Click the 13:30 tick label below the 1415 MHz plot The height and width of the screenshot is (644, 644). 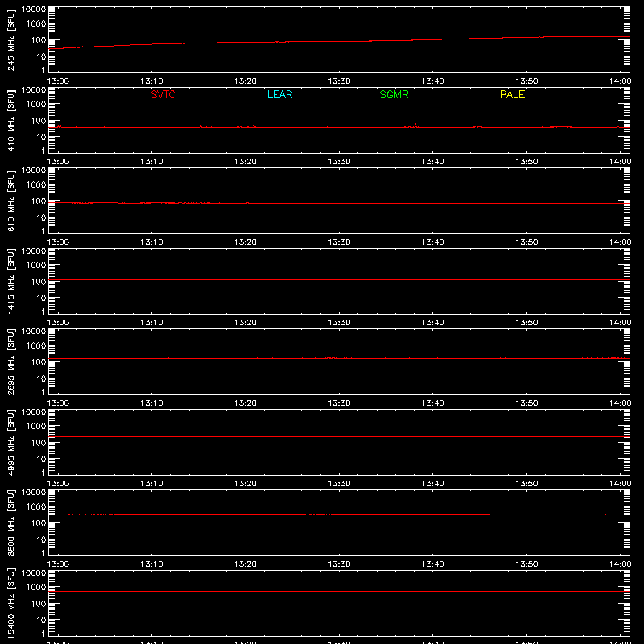(339, 323)
